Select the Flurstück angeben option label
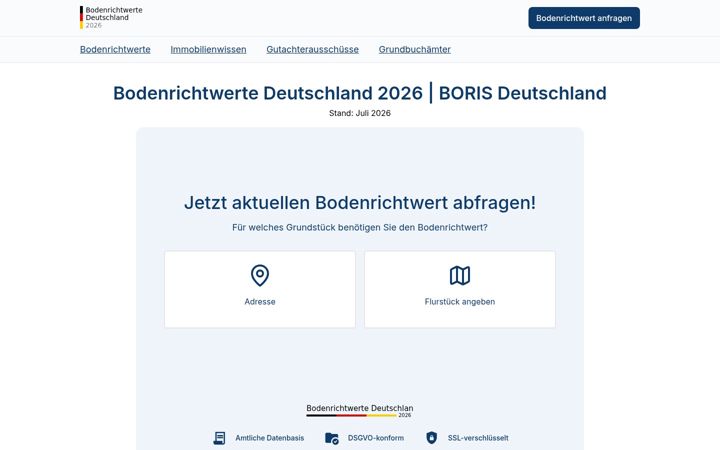 (x=460, y=302)
